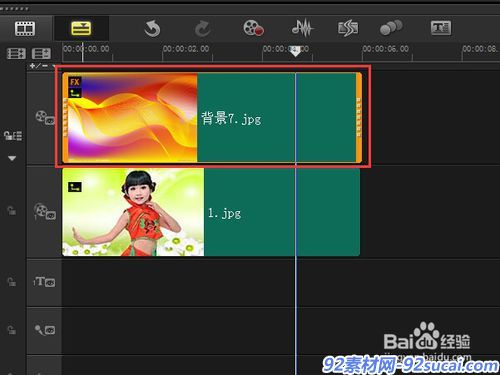Click the playhead marker on the ruler
The height and width of the screenshot is (375, 500).
pos(295,51)
